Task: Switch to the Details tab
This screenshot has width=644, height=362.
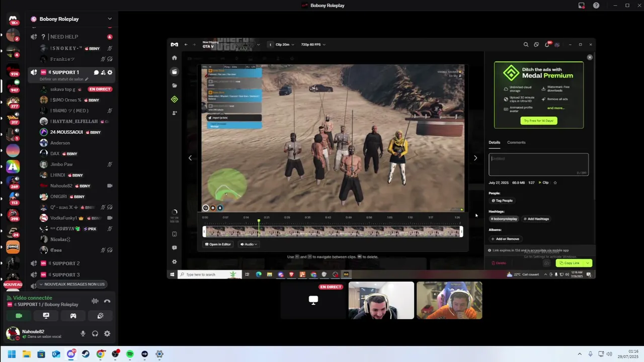Action: (x=494, y=142)
